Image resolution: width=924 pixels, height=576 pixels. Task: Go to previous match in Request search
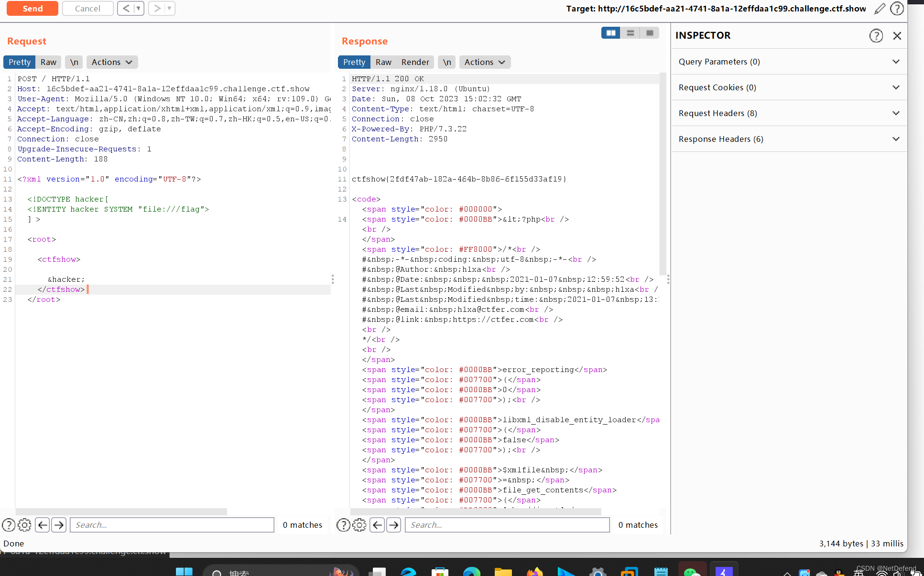(43, 525)
